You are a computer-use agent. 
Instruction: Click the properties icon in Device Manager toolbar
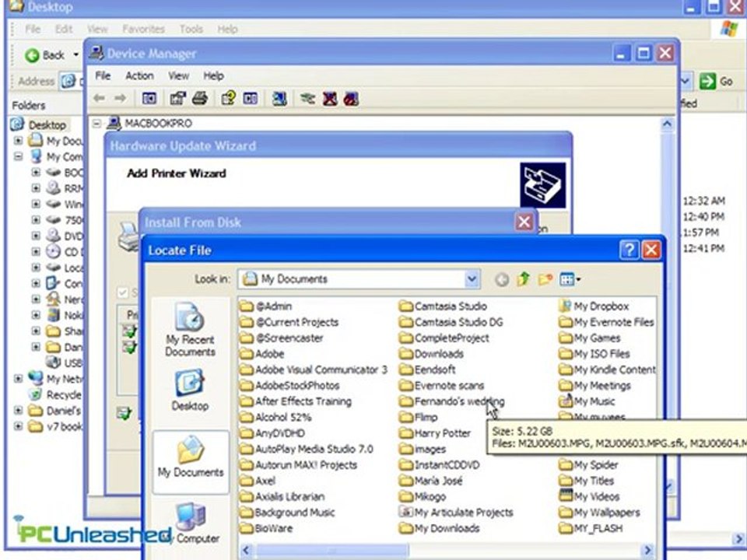point(177,99)
